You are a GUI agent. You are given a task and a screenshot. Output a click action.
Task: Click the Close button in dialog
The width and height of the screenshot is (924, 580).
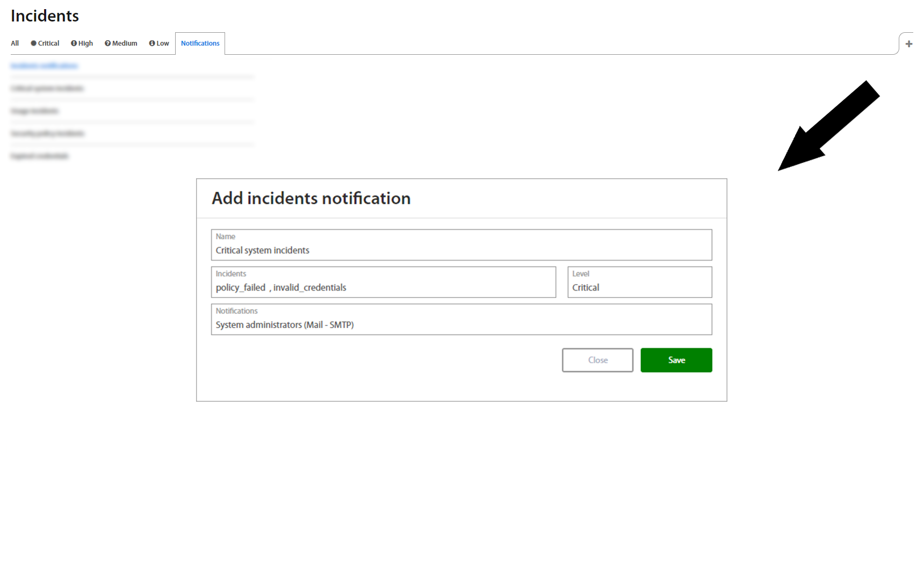(x=597, y=360)
